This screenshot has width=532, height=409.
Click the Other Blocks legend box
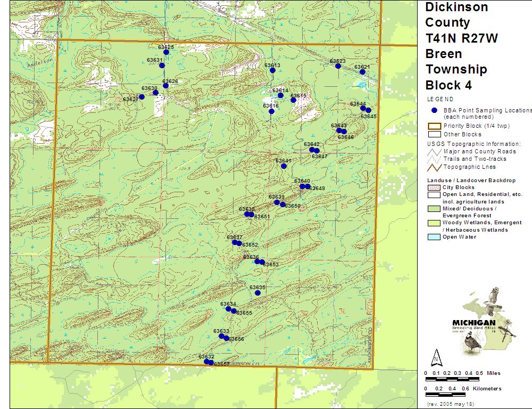click(x=434, y=134)
